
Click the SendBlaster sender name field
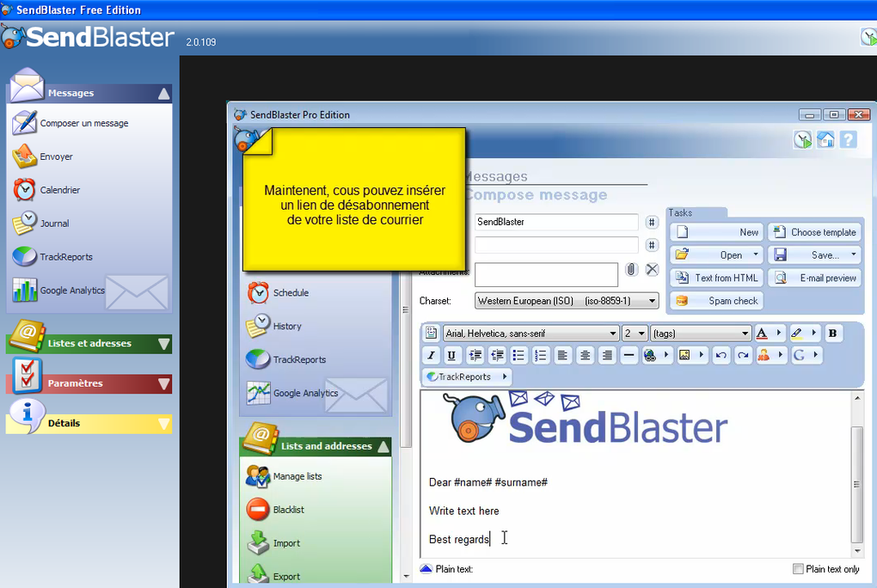pyautogui.click(x=556, y=222)
